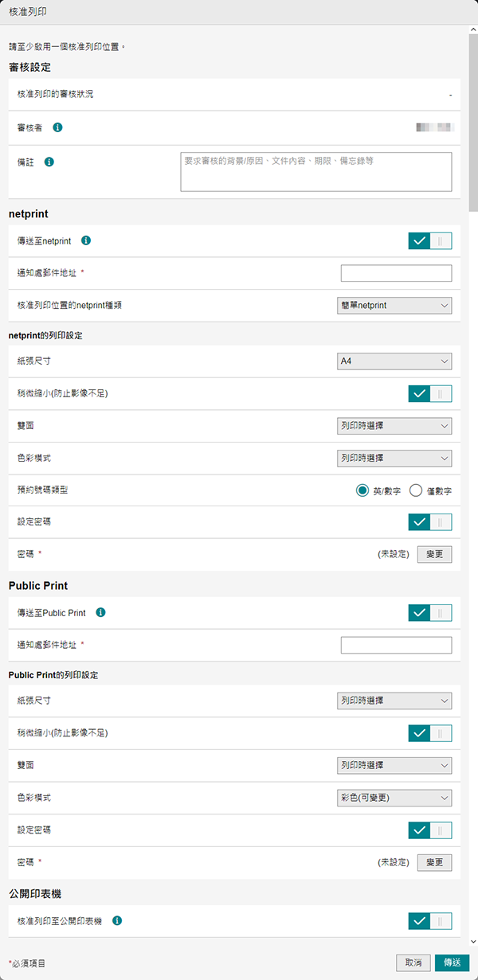Click info icon next to 審核者
478x980 pixels.
(x=58, y=127)
